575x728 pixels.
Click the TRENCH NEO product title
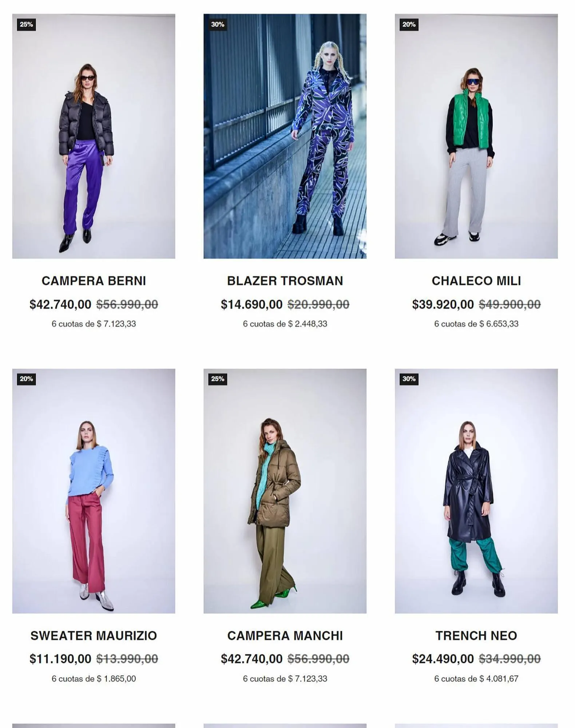tap(476, 636)
